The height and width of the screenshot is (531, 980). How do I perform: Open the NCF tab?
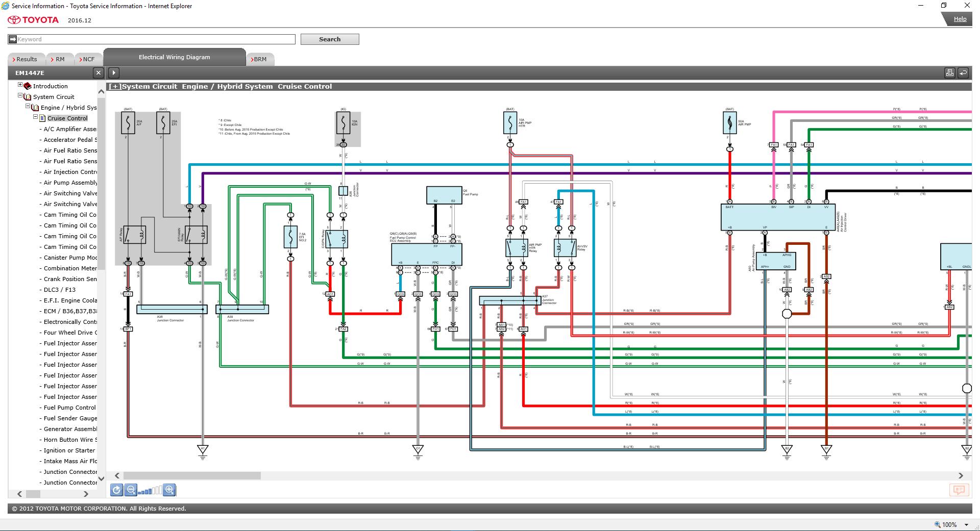tap(88, 59)
